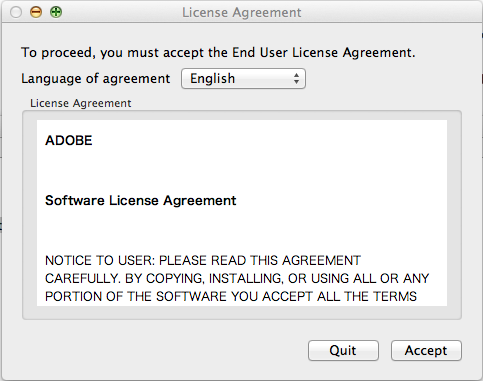
Task: Quit the license agreement dialog
Action: [x=343, y=350]
